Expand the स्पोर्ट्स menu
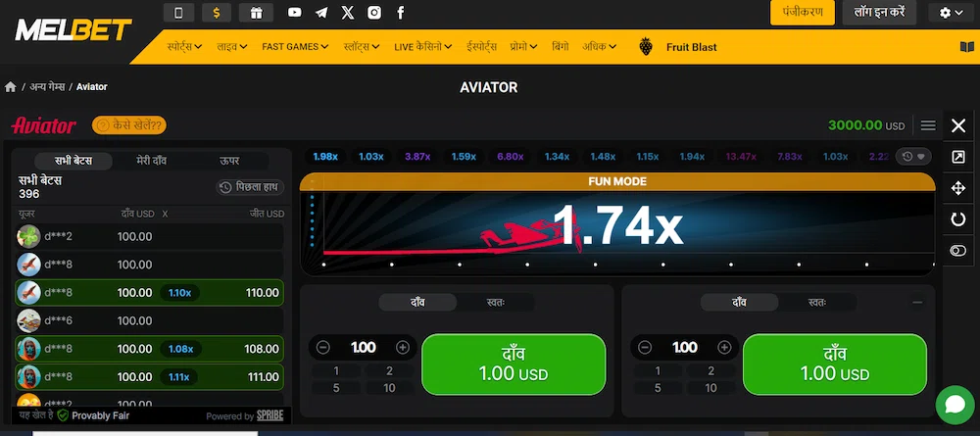The width and height of the screenshot is (980, 436). (184, 47)
